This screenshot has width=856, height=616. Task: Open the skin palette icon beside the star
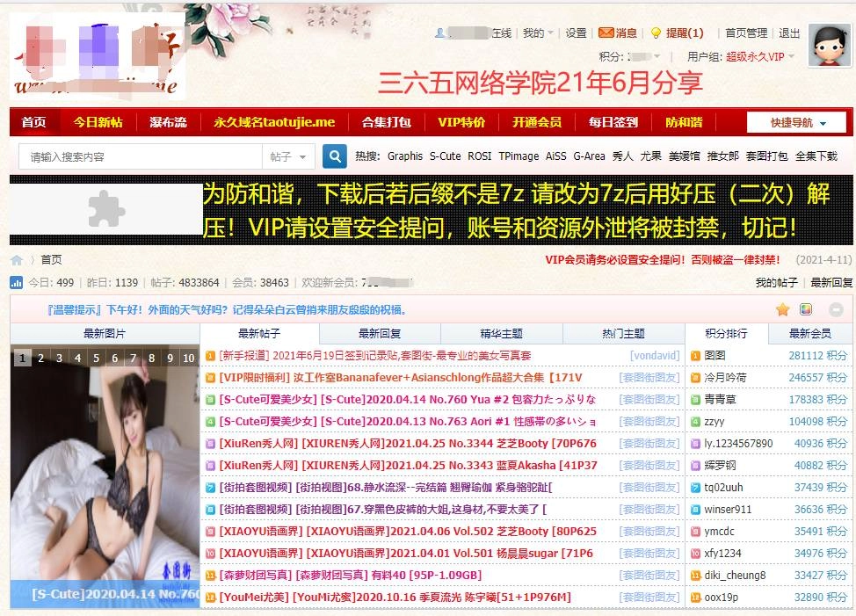click(806, 309)
